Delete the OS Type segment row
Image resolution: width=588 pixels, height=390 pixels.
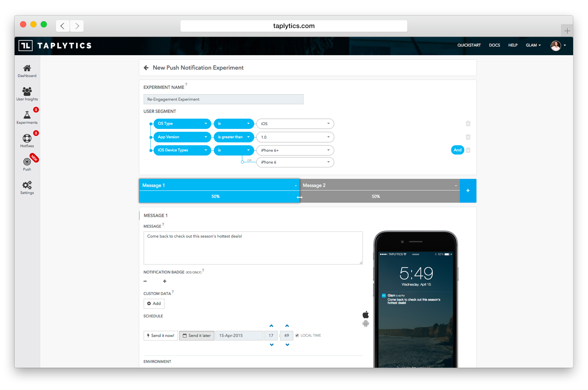click(468, 124)
